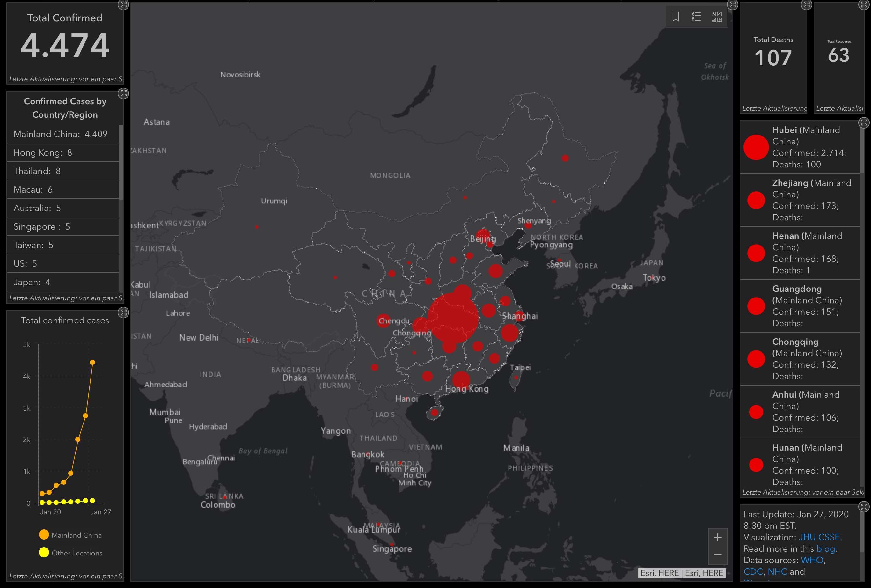871x588 pixels.
Task: Open the map legend list icon
Action: click(x=696, y=17)
